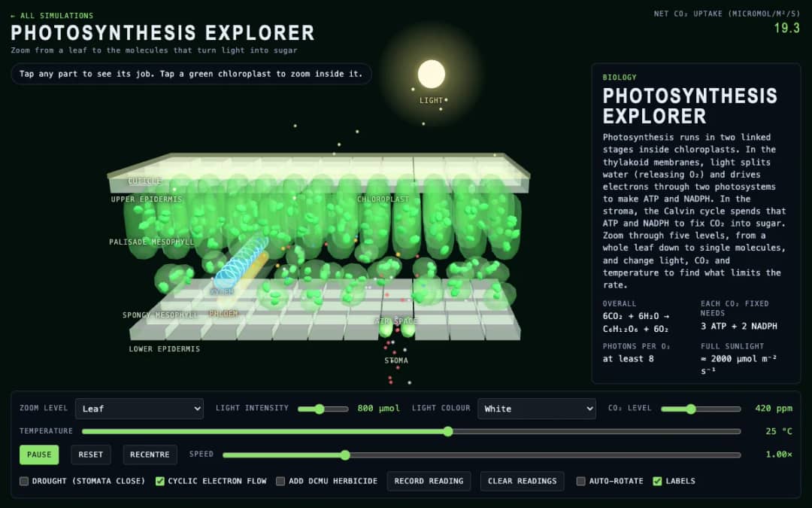Adjust the CO₂ Level slider
The width and height of the screenshot is (812, 508).
point(701,409)
